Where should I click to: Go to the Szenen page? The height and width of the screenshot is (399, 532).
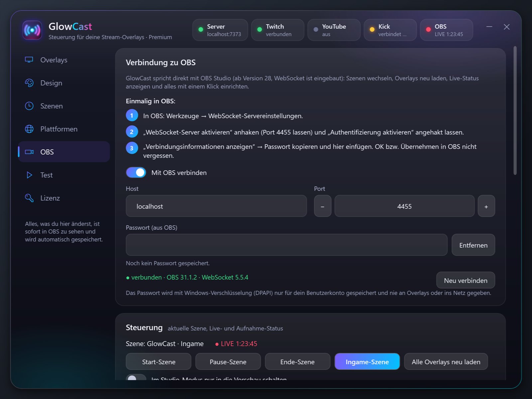click(64, 106)
